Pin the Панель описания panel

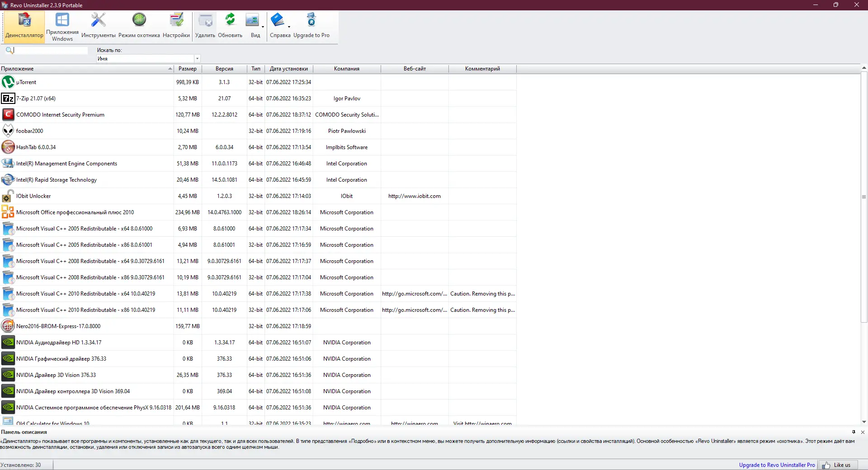tap(854, 432)
